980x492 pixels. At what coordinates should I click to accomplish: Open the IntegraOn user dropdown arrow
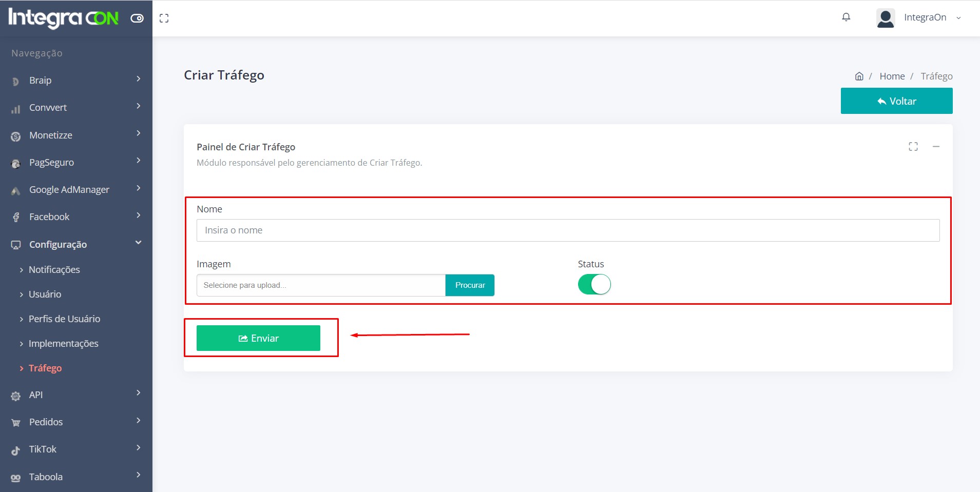[x=958, y=18]
